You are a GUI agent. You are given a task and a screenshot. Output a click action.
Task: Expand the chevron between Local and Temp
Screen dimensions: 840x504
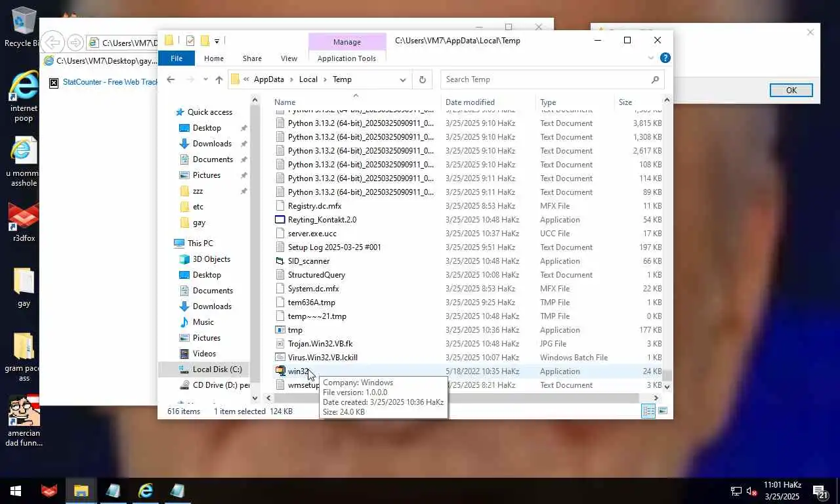pos(325,79)
